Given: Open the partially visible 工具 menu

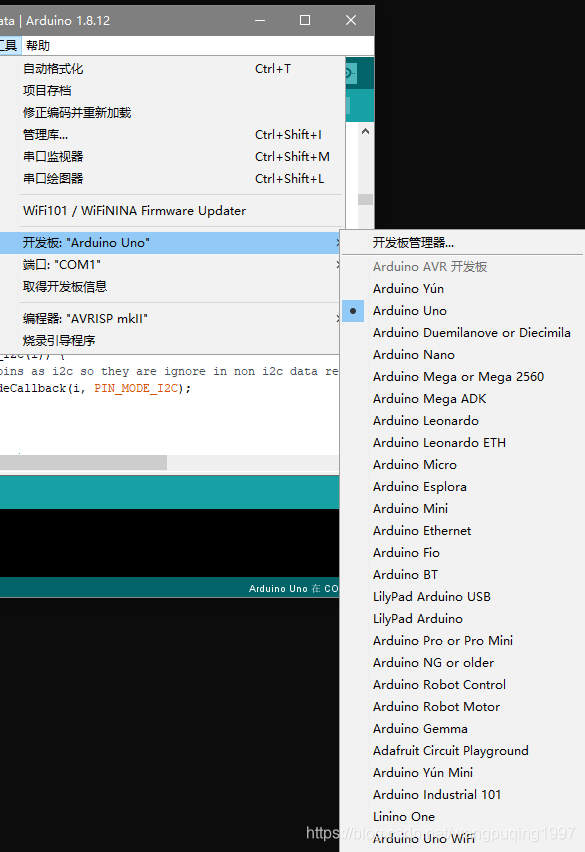Looking at the screenshot, I should [x=9, y=46].
